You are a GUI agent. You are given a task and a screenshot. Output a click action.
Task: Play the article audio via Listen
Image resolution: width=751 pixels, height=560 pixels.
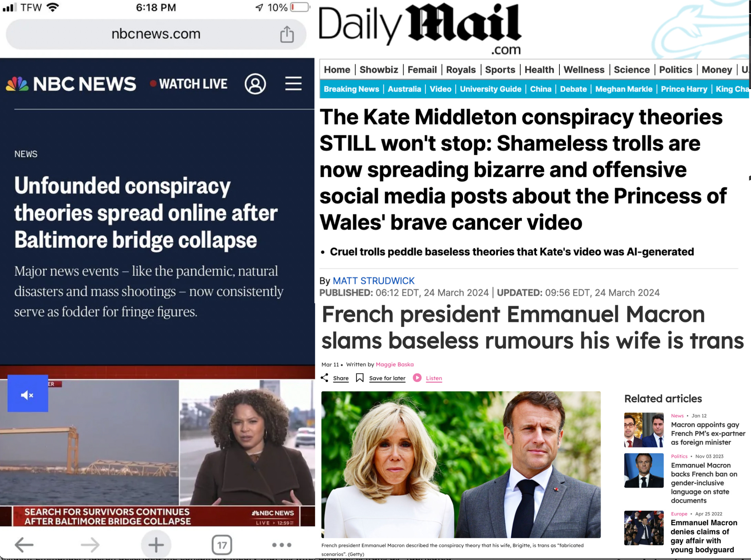coord(427,378)
